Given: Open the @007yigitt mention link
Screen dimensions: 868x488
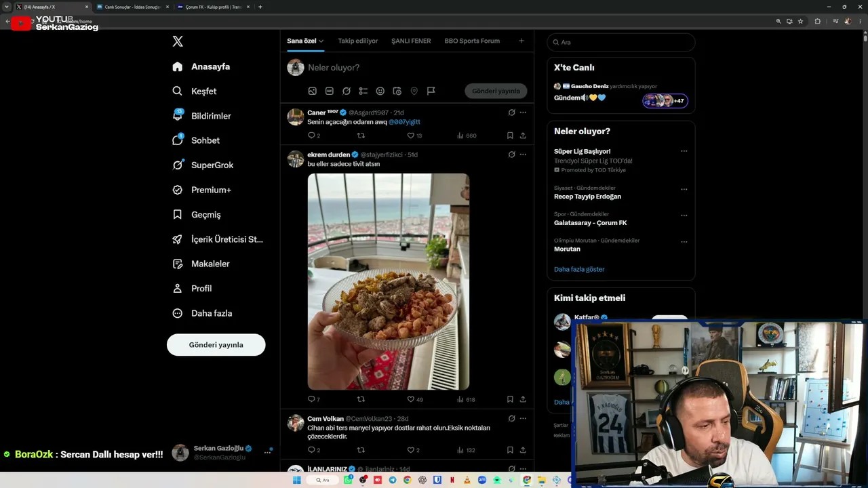Looking at the screenshot, I should tap(404, 122).
